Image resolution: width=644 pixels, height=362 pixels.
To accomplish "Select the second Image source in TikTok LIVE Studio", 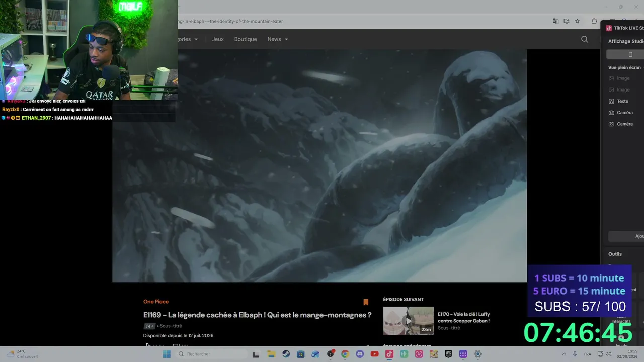I will point(623,89).
